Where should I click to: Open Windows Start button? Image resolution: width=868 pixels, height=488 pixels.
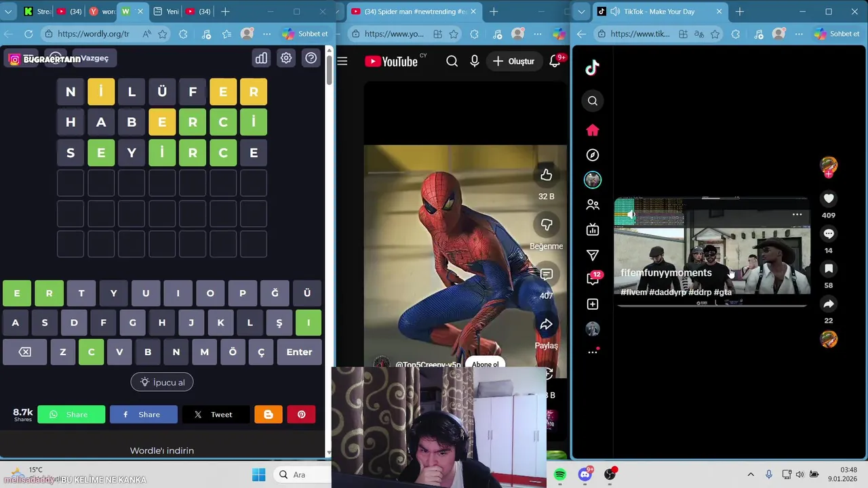(258, 474)
